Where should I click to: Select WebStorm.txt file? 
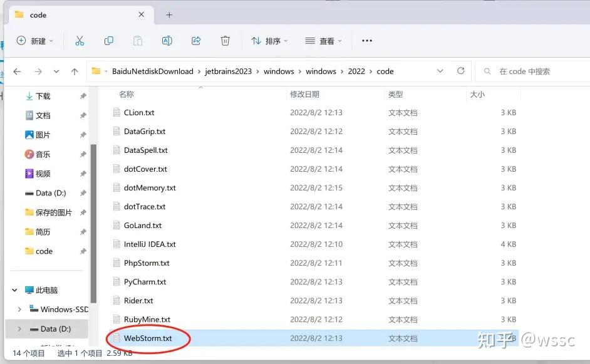[x=148, y=338]
